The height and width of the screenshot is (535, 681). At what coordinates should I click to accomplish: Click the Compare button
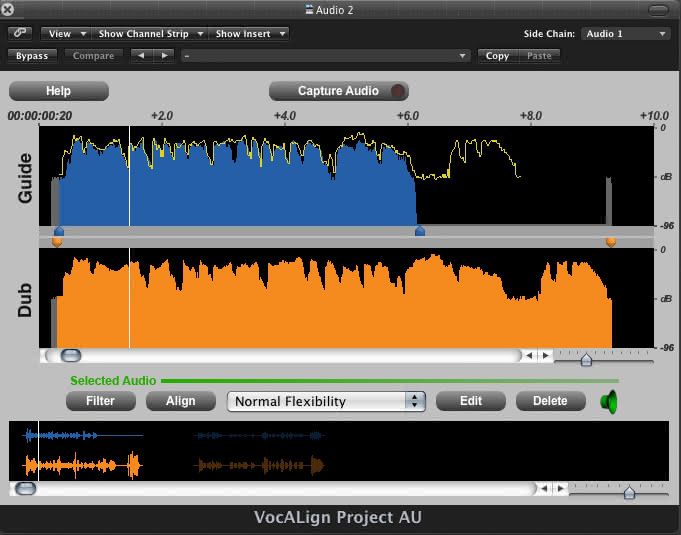[x=93, y=56]
